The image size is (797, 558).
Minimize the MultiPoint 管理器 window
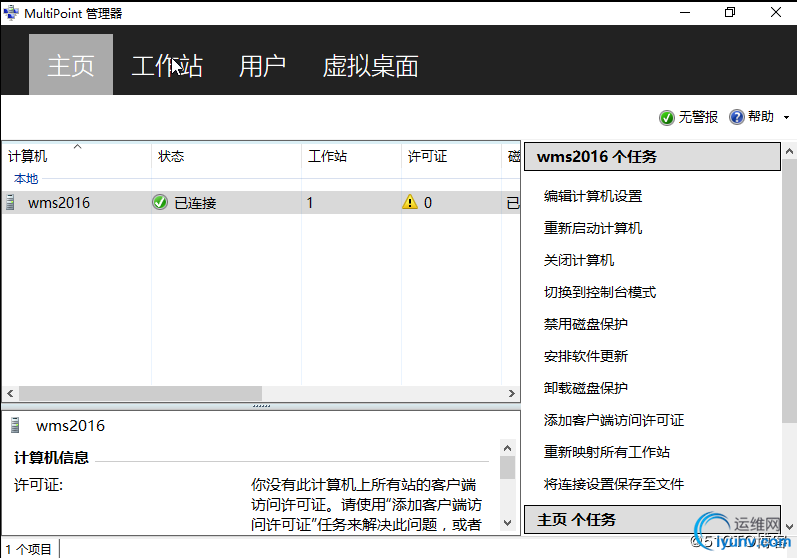685,12
